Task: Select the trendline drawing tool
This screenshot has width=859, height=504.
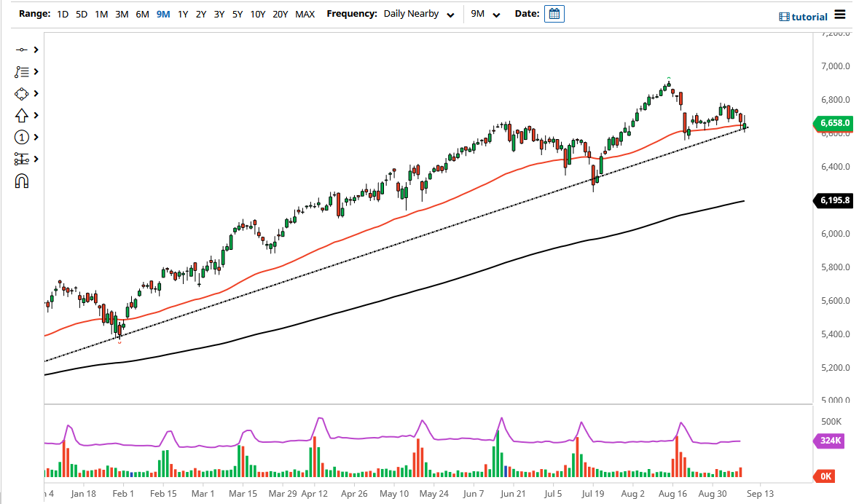Action: 22,50
